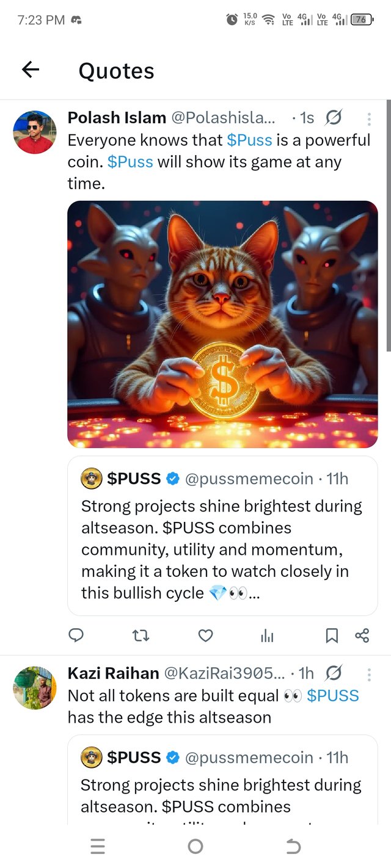The width and height of the screenshot is (391, 868).
Task: Tap the Android home navigation button
Action: point(195,846)
